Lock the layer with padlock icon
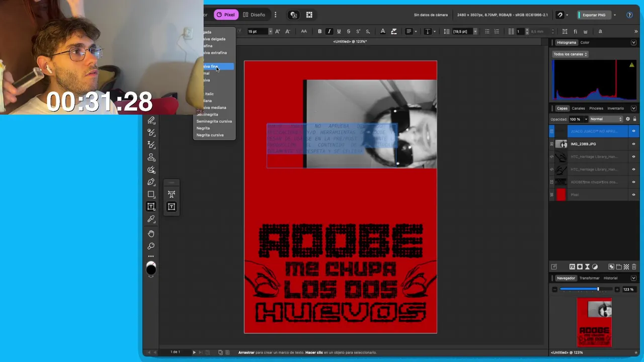This screenshot has height=362, width=644. [x=634, y=119]
